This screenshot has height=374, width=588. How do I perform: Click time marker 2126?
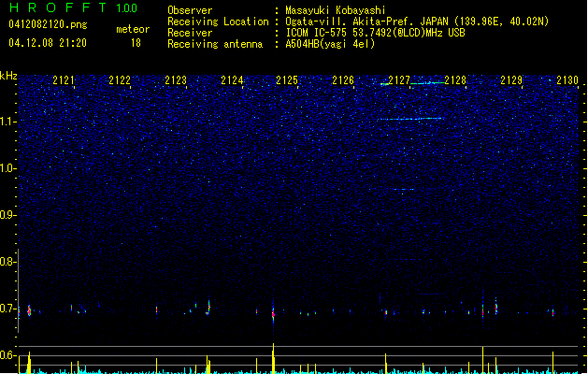(x=343, y=80)
